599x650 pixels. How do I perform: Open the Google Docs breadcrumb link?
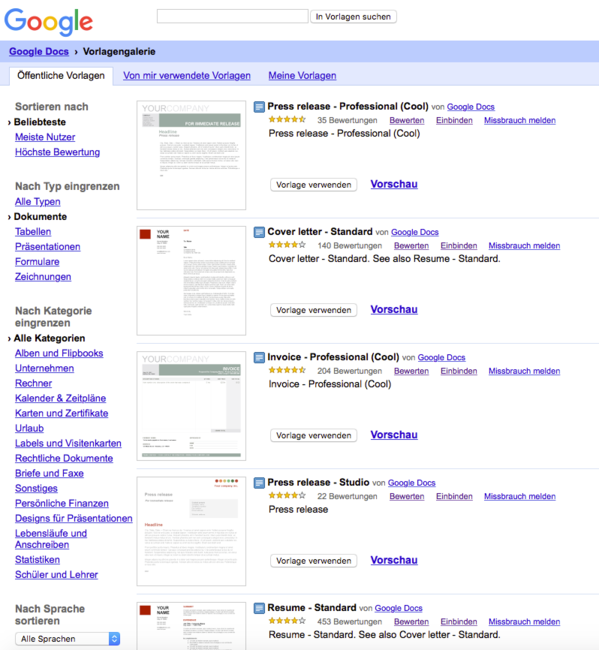pyautogui.click(x=39, y=52)
